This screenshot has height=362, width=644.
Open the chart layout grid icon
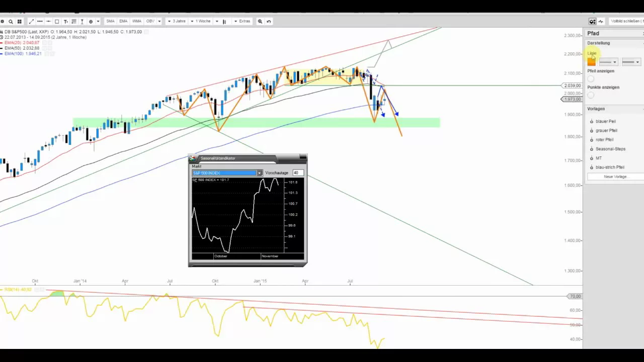tap(19, 22)
